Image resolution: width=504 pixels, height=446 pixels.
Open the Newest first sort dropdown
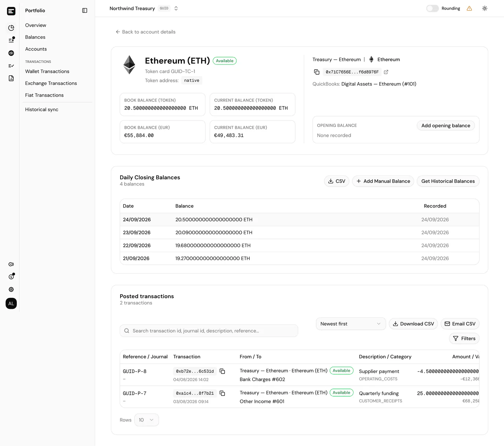tap(351, 324)
